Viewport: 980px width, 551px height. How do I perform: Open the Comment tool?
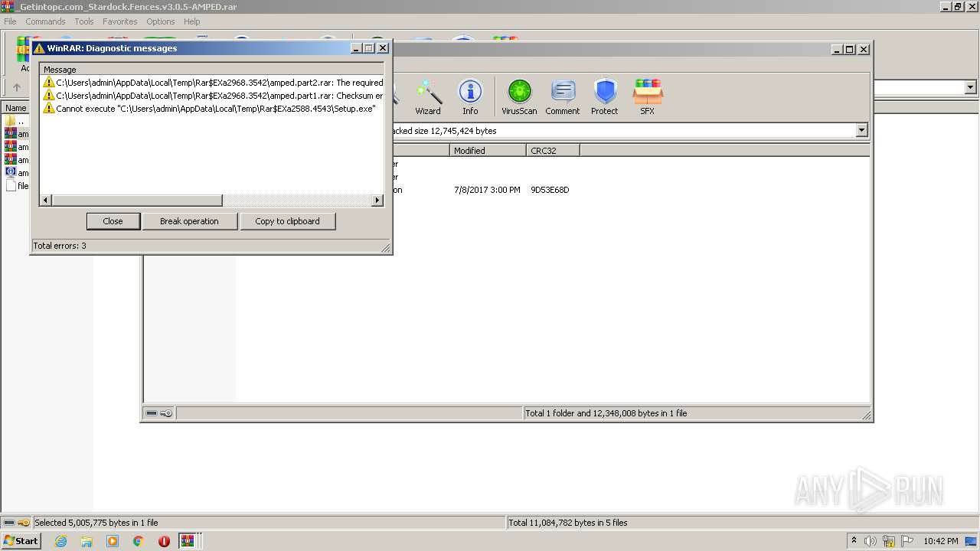pyautogui.click(x=563, y=97)
